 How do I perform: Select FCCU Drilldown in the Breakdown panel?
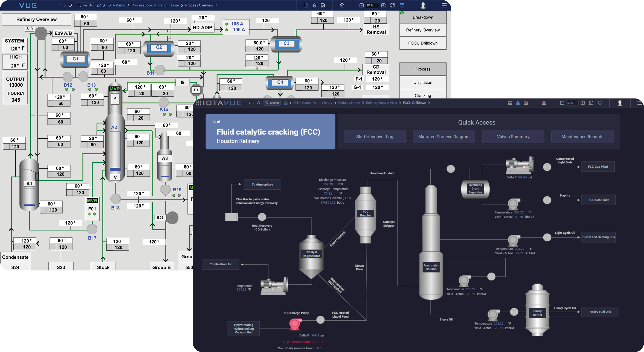click(423, 43)
